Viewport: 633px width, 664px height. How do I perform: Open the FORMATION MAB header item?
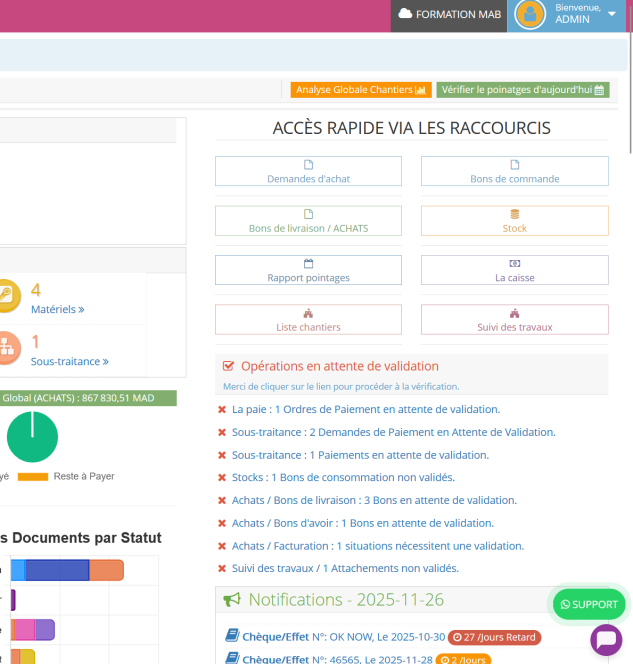click(x=449, y=15)
